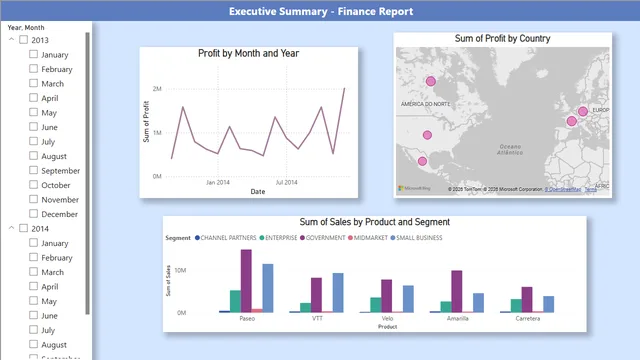The width and height of the screenshot is (640, 360).
Task: Check August under 2014
Action: pos(33,344)
